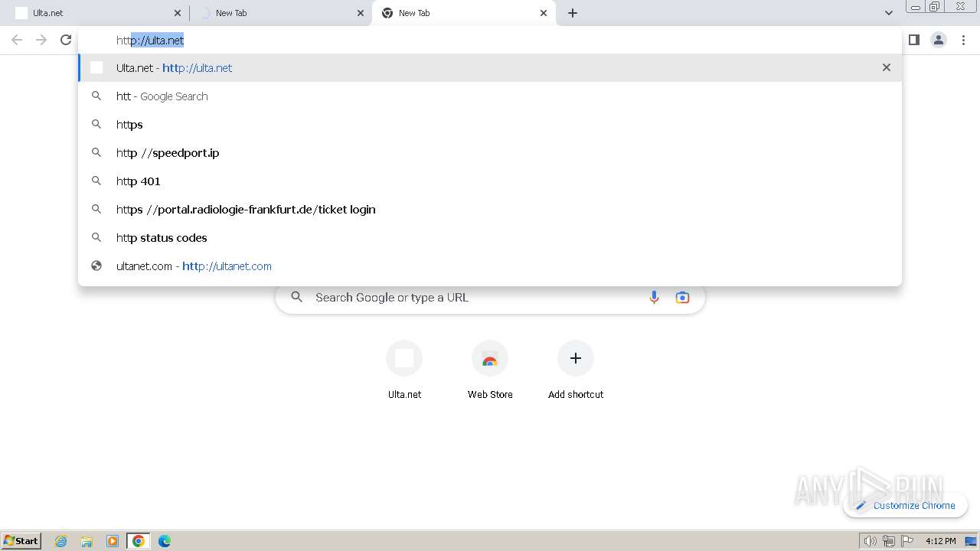The height and width of the screenshot is (551, 980).
Task: Go back with the back arrow
Action: 17,40
